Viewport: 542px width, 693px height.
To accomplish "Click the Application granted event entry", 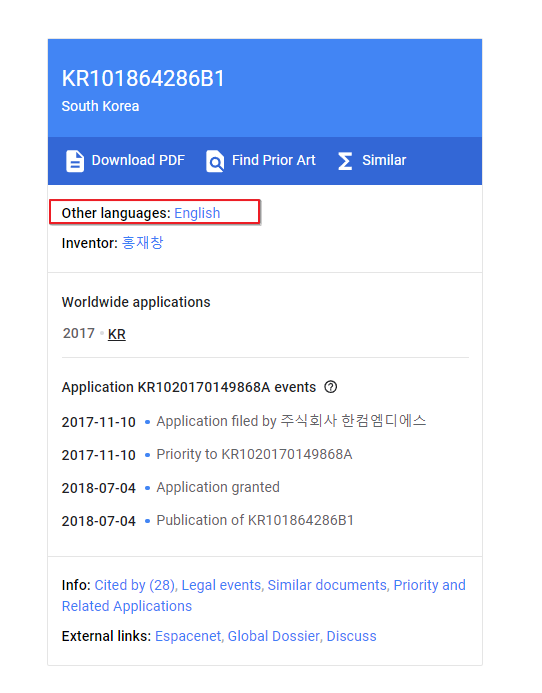I will click(218, 487).
